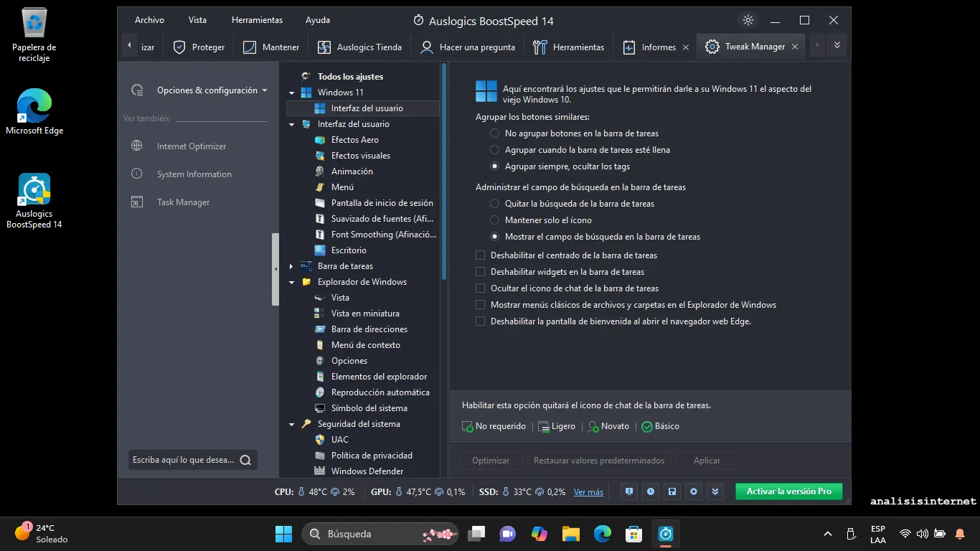Switch to the Proteger tab

(199, 47)
